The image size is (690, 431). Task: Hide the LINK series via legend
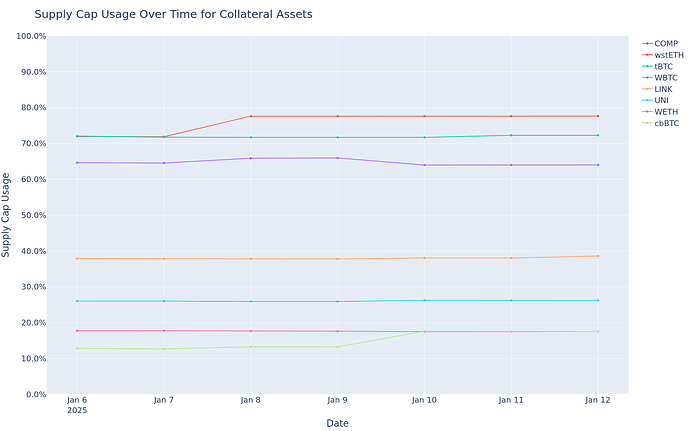click(x=663, y=89)
